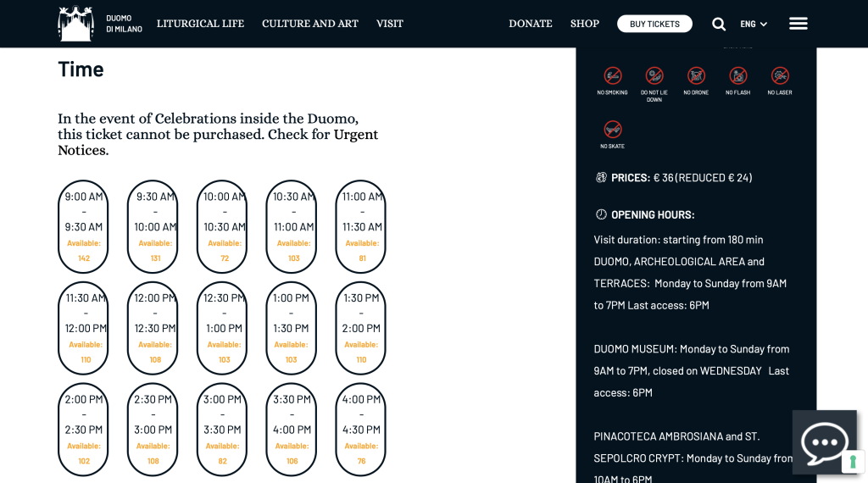Click the green accessibility figure icon

click(x=853, y=462)
